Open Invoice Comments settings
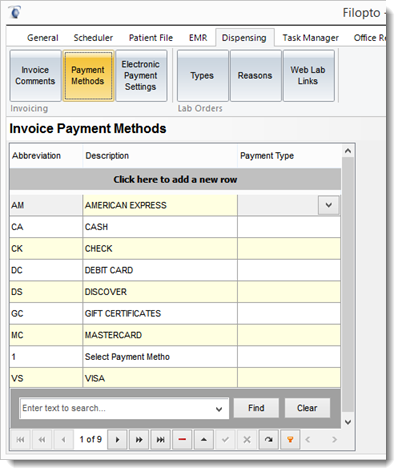The image size is (401, 475). (35, 76)
